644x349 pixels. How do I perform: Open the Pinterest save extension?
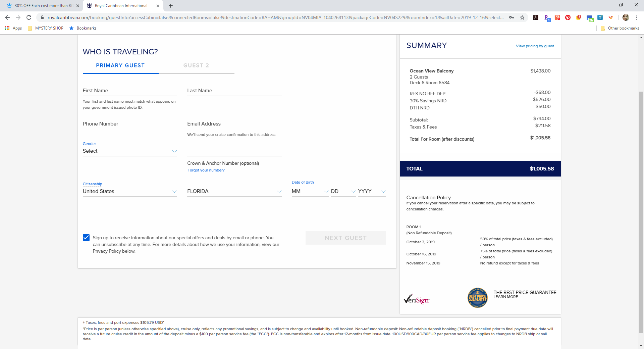568,17
